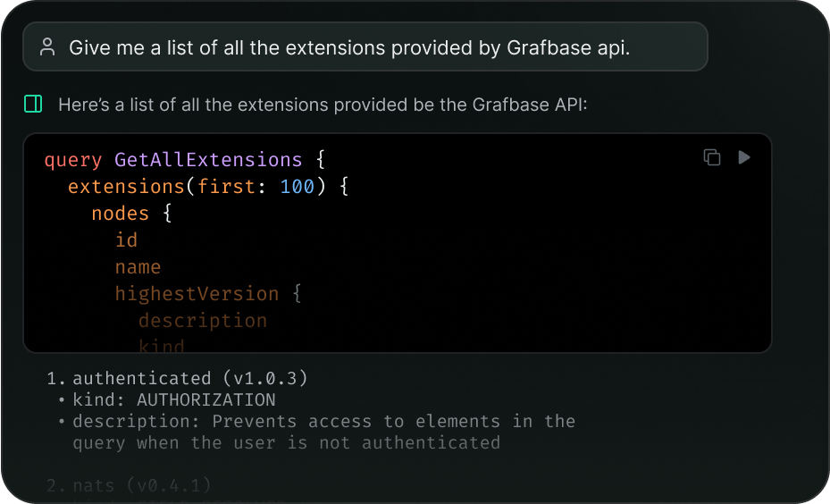Run the query with the play icon

[743, 157]
